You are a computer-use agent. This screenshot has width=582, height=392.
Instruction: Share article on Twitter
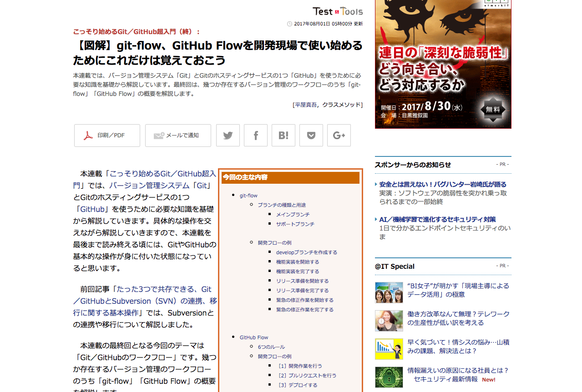click(228, 136)
